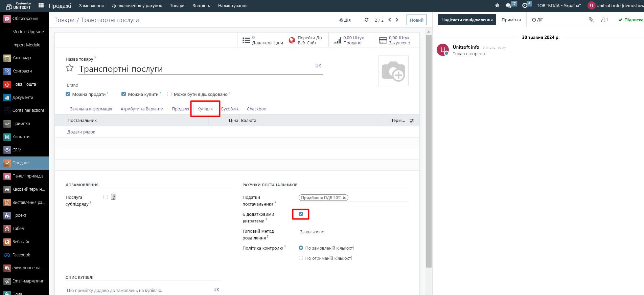
Task: Open the 'Звітність' menu
Action: 201,6
